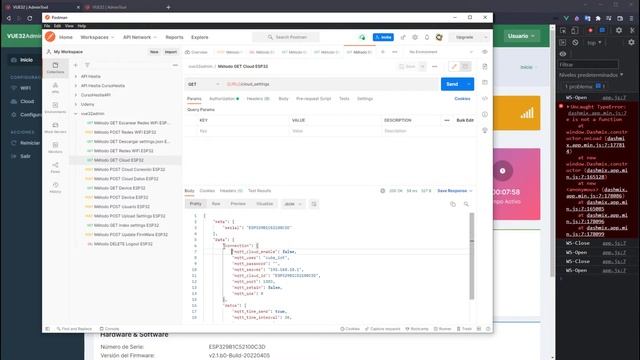
Task: Toggle the live expression eye icon in DevTools
Action: (x=563, y=54)
